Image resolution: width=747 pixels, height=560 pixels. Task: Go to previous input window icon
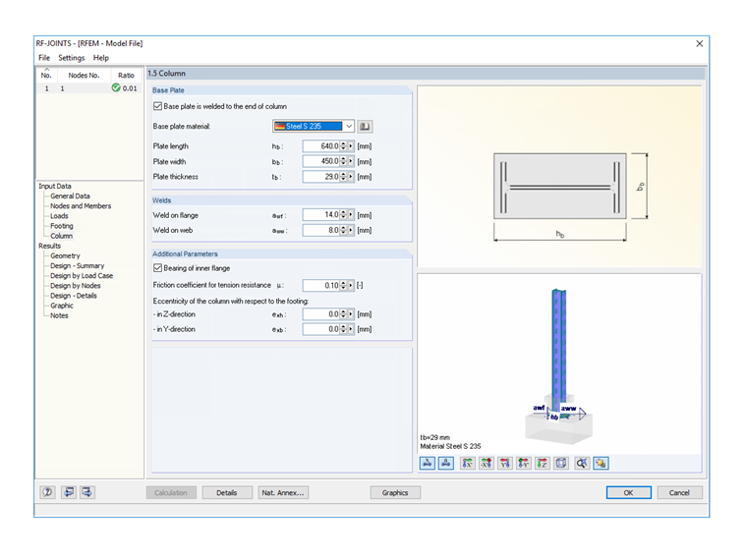(69, 492)
